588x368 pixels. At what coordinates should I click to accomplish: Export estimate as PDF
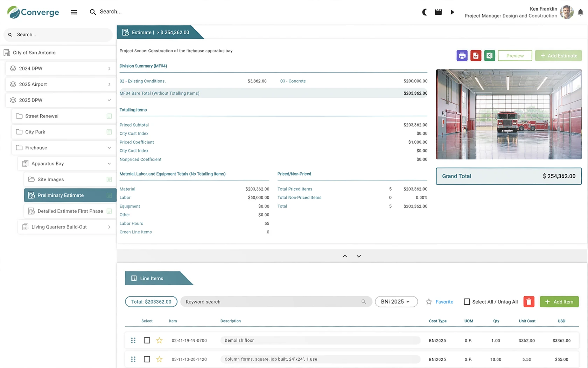click(x=476, y=55)
